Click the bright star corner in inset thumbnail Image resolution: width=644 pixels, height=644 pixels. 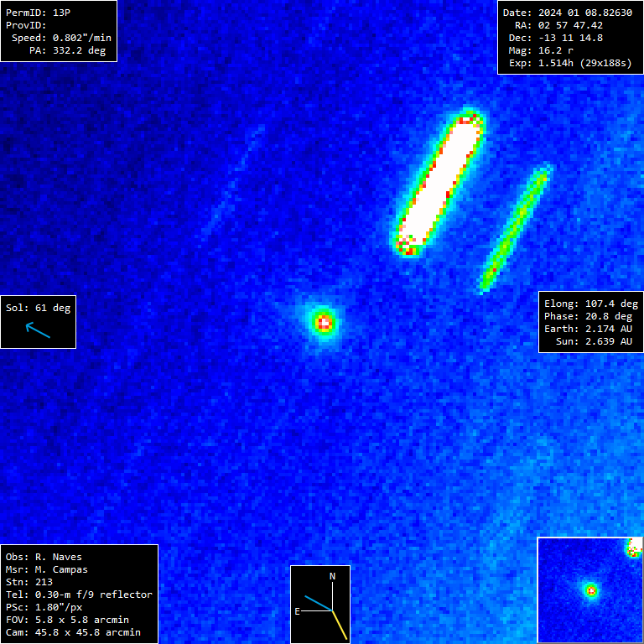[x=634, y=547]
